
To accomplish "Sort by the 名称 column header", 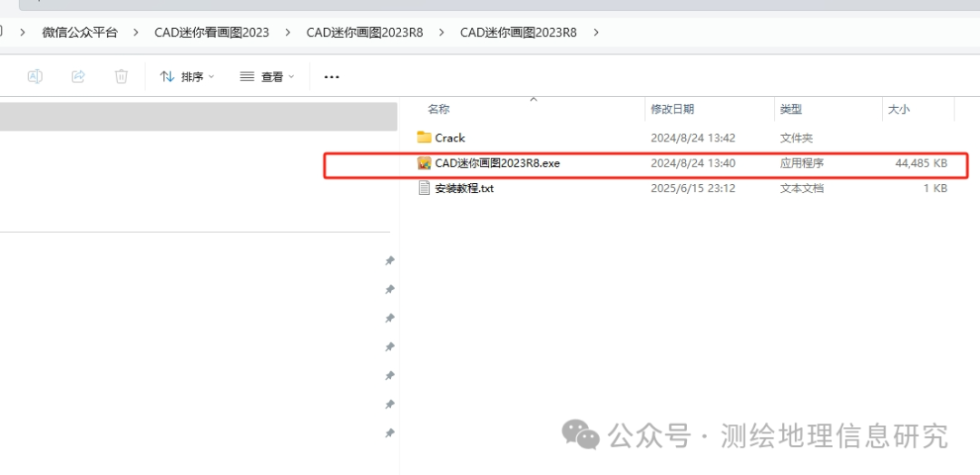I will pos(439,109).
